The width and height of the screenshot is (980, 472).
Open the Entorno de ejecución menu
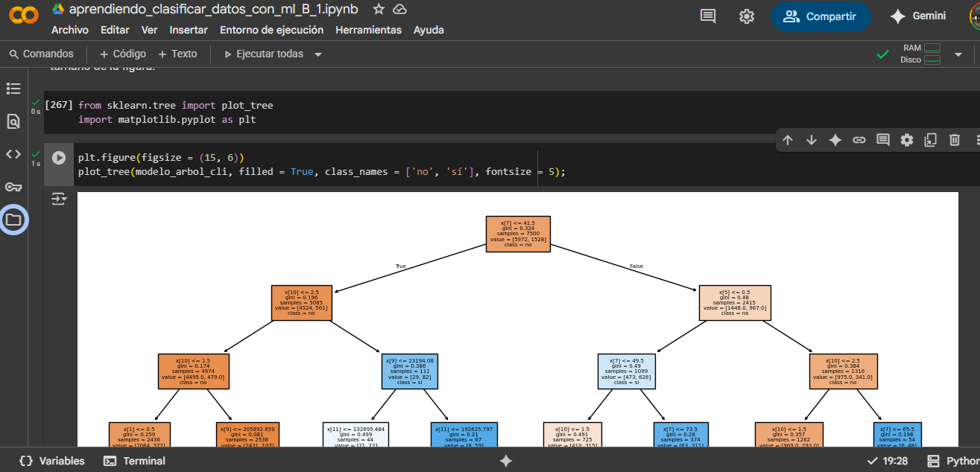click(x=271, y=30)
